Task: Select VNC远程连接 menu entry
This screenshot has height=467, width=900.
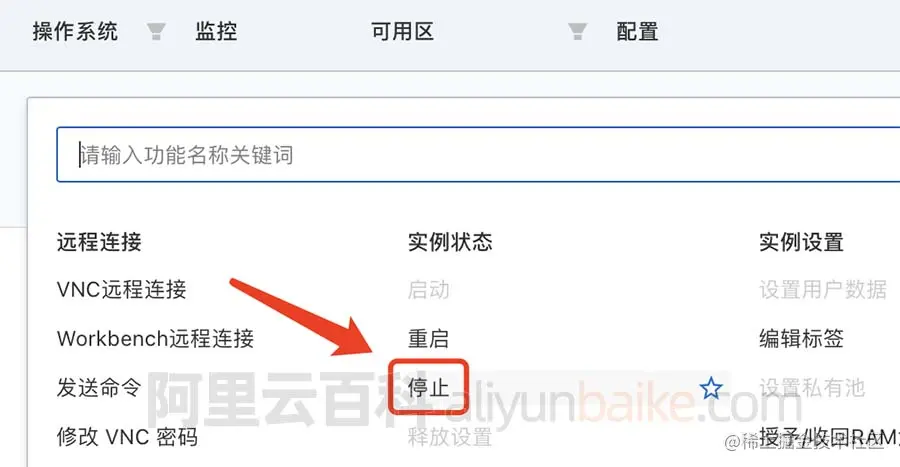Action: click(x=122, y=289)
